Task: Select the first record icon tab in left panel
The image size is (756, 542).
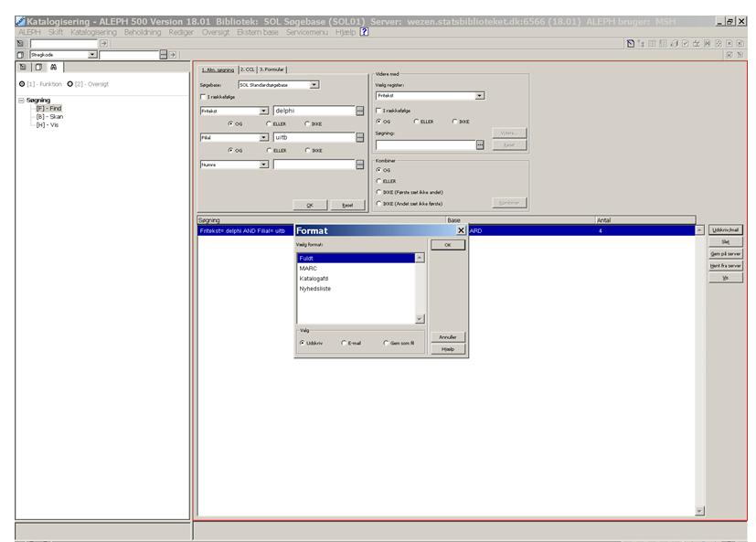Action: click(x=23, y=68)
